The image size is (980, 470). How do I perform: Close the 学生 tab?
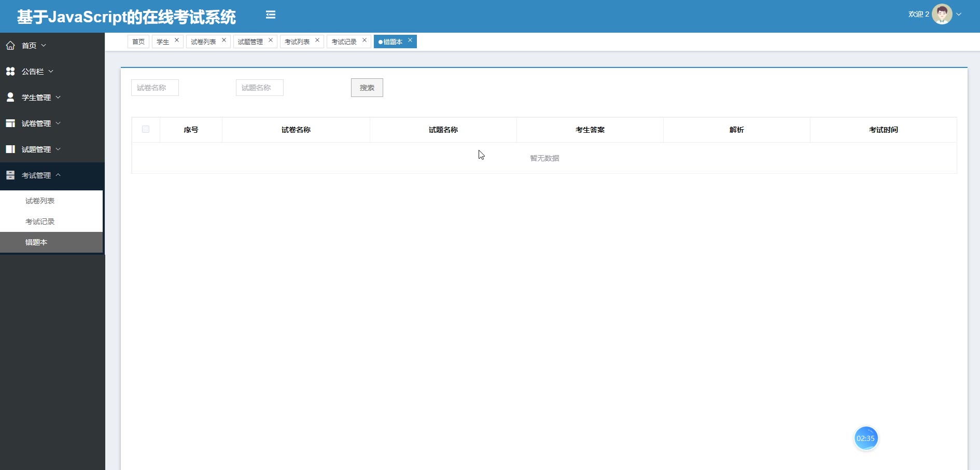[177, 40]
